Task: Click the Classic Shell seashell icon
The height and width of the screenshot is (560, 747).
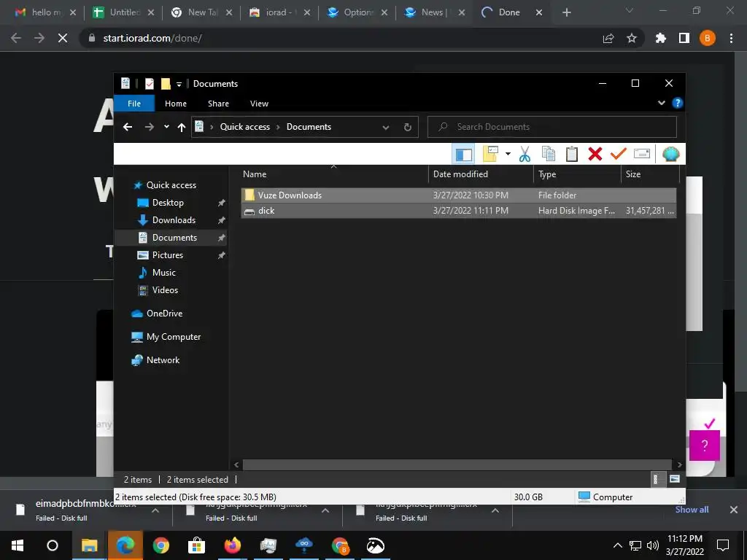Action: (671, 155)
